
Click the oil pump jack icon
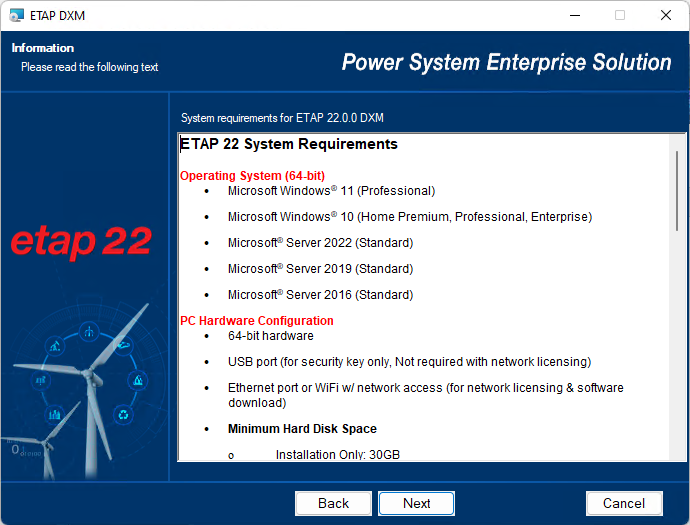(x=54, y=347)
